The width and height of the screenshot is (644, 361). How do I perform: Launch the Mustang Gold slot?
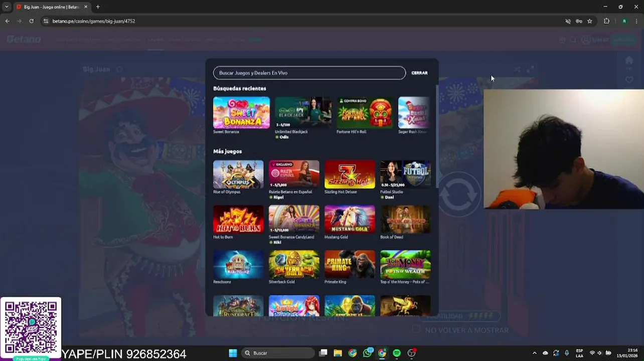click(x=350, y=219)
